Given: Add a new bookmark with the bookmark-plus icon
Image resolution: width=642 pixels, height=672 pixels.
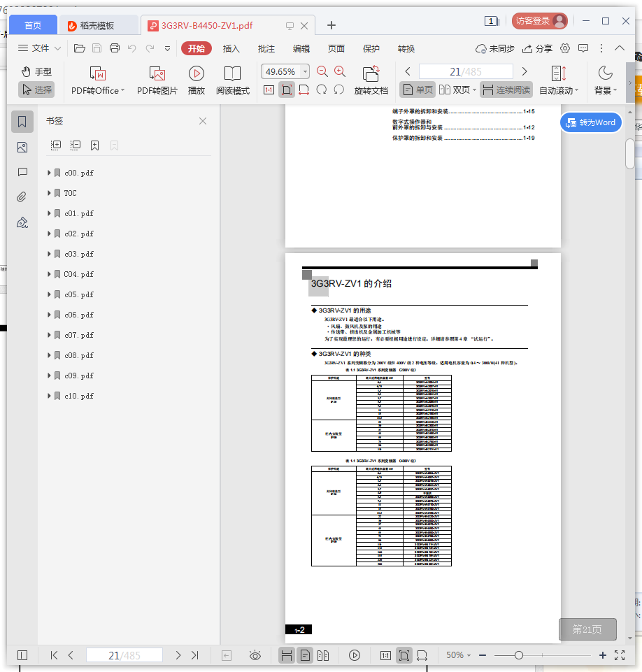Looking at the screenshot, I should tap(94, 145).
